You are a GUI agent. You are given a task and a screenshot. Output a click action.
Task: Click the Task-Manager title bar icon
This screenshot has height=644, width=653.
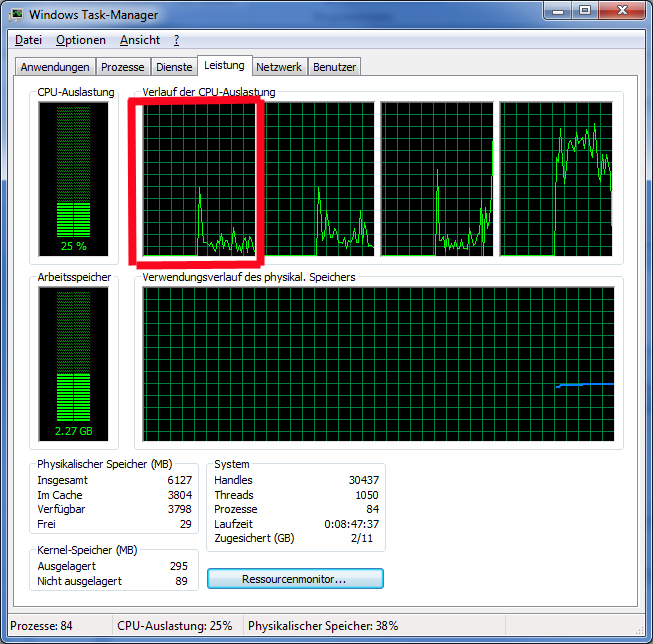coord(17,15)
